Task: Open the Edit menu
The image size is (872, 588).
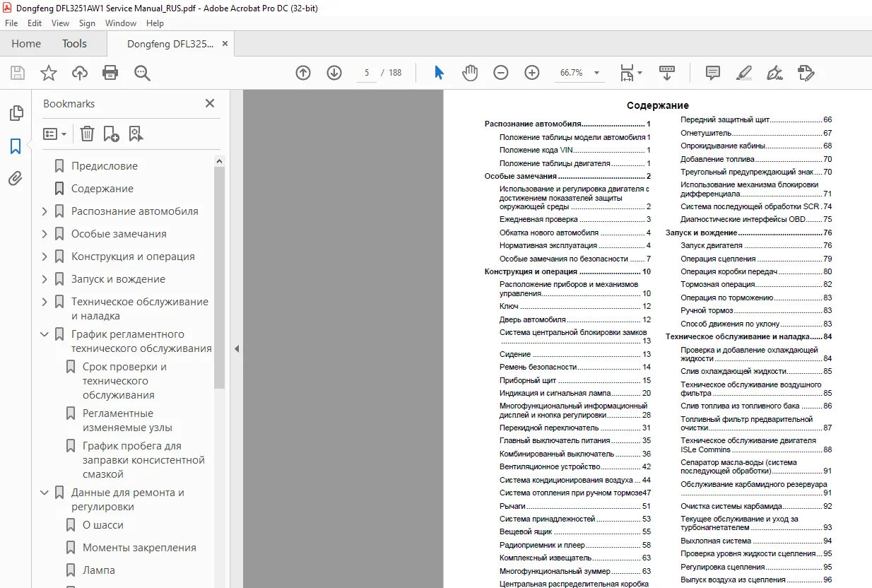Action: (35, 23)
